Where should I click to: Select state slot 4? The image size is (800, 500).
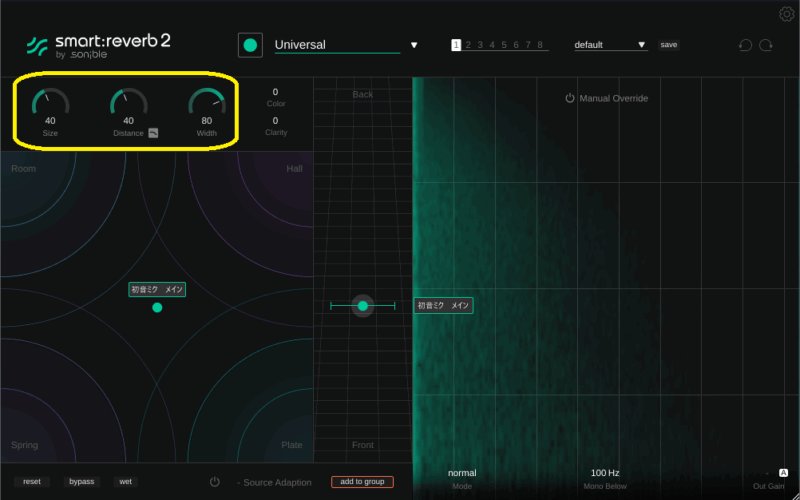492,45
